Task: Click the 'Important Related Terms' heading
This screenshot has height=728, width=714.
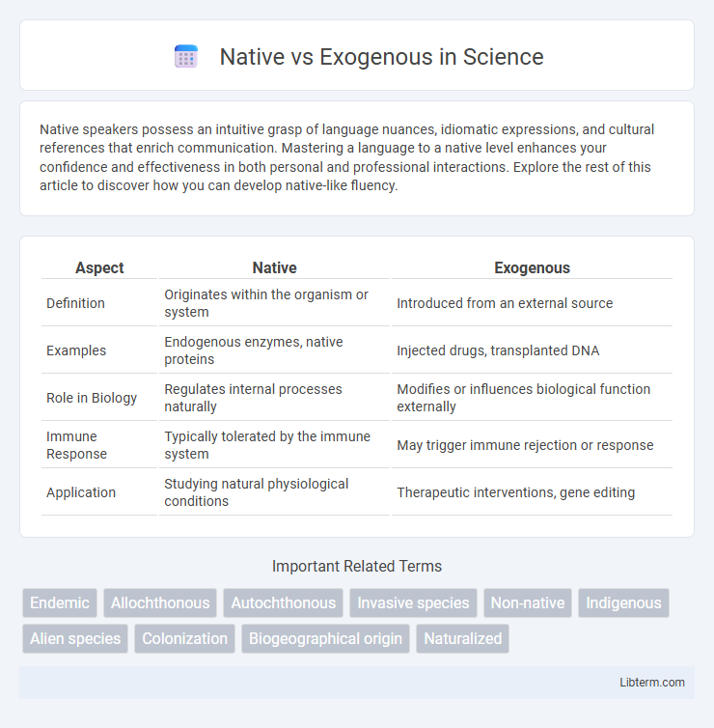Action: coord(357,566)
